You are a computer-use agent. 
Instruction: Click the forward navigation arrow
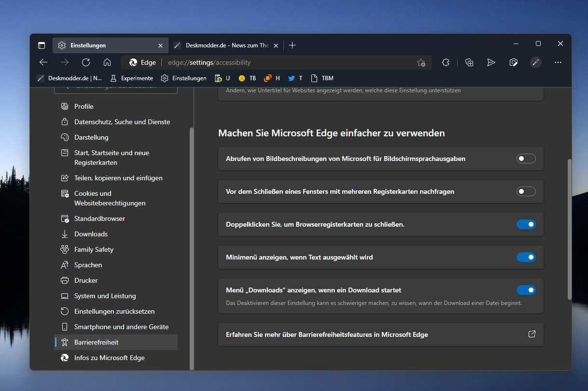(x=65, y=62)
